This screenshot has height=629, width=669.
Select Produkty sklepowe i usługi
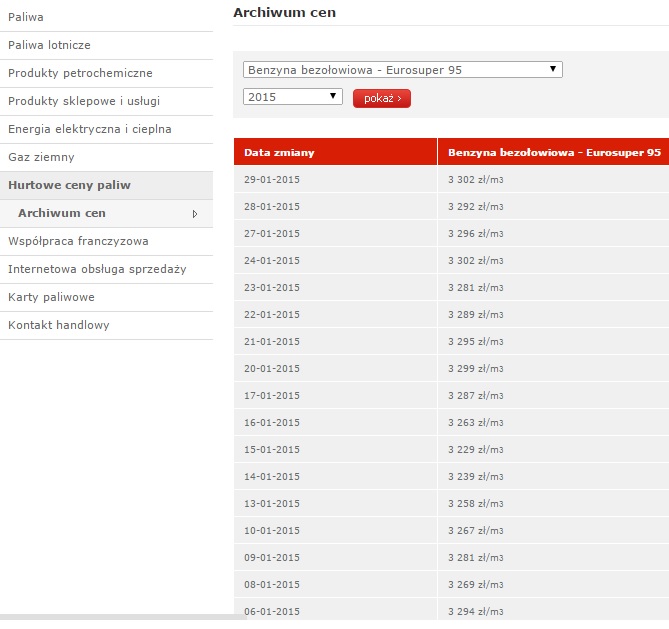pos(84,101)
